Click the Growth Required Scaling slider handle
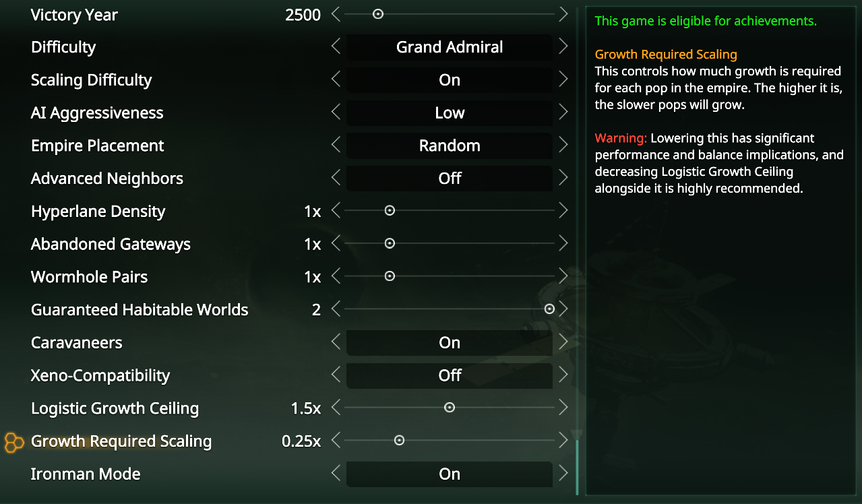Viewport: 862px width, 504px height. [x=399, y=439]
